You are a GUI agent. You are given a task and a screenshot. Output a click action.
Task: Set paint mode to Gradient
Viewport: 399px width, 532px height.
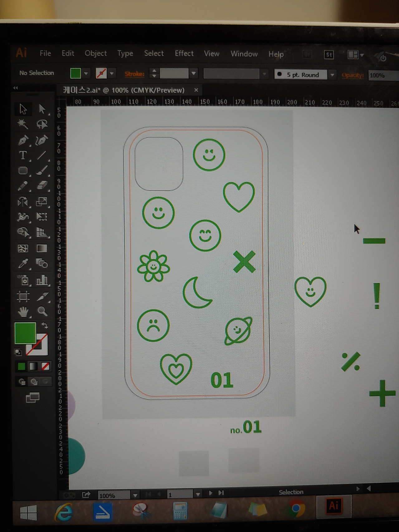point(33,366)
